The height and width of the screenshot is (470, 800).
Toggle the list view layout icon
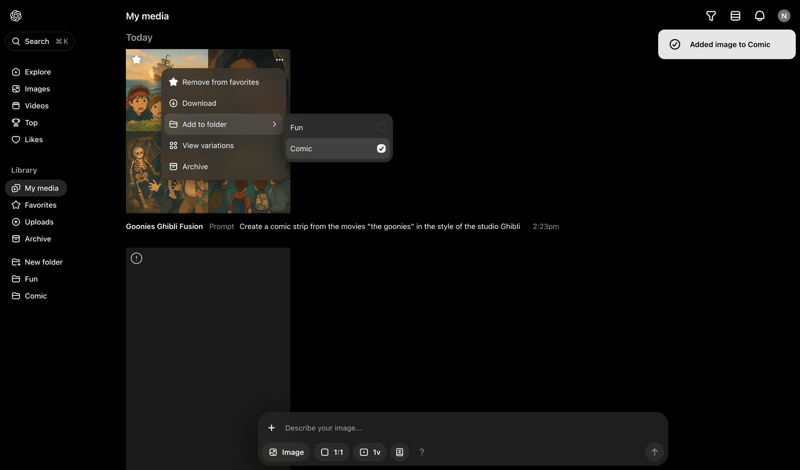coord(735,16)
